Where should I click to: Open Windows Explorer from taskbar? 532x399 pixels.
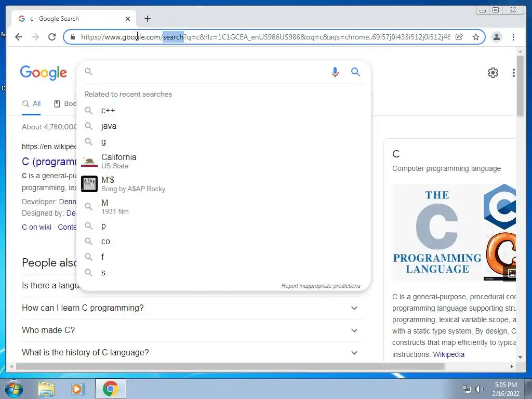[46, 389]
